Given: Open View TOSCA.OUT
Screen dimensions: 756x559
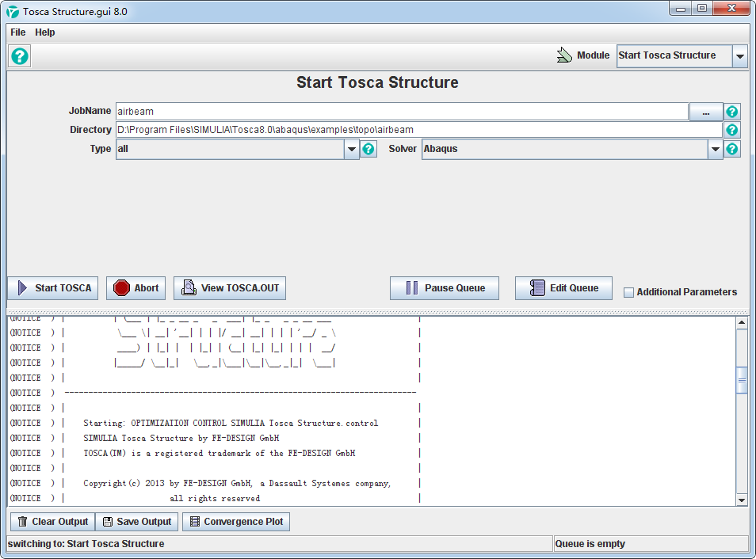Looking at the screenshot, I should pos(230,288).
